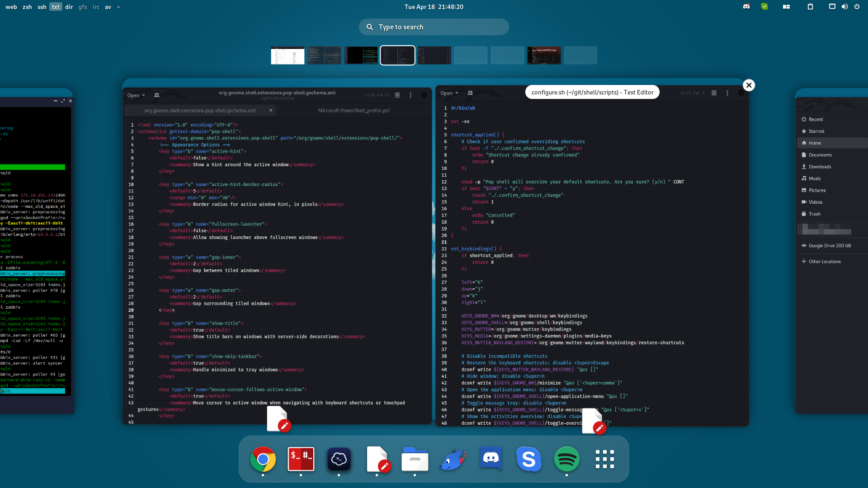Expand Open dropdown in configure.sh editor

(449, 93)
